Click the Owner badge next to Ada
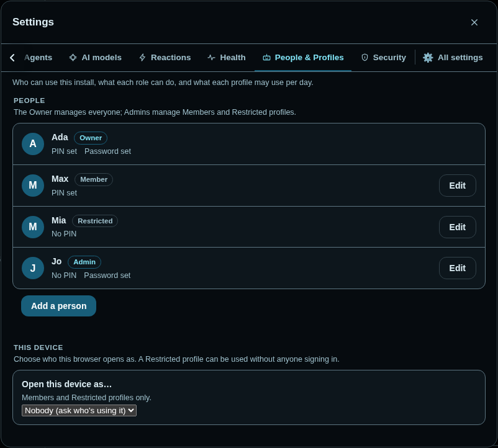This screenshot has width=498, height=448. (x=91, y=138)
